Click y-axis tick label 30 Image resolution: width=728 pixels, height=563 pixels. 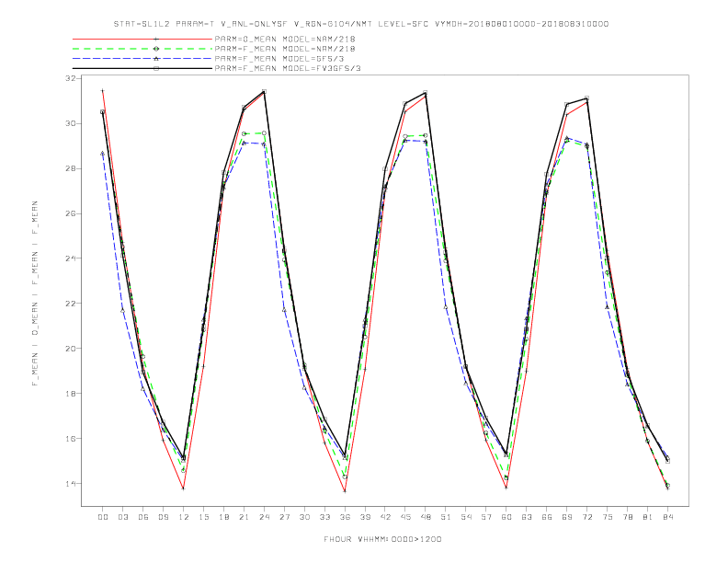[70, 123]
